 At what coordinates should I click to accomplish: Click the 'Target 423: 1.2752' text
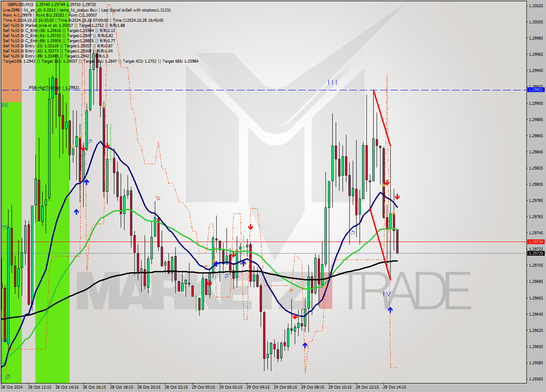pyautogui.click(x=140, y=61)
